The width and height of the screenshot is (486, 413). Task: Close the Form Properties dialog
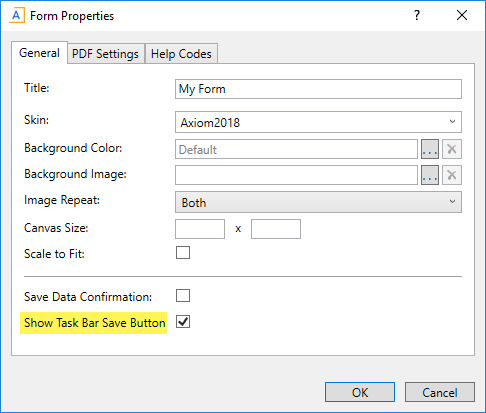(462, 15)
